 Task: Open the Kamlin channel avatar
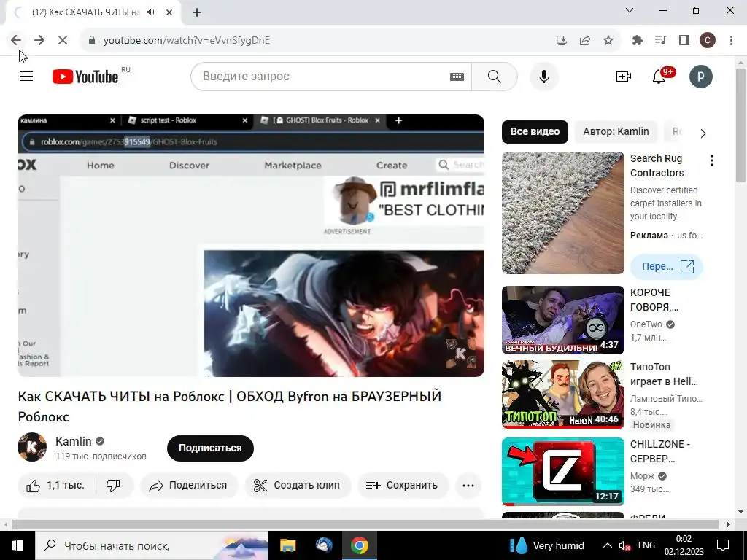[32, 447]
